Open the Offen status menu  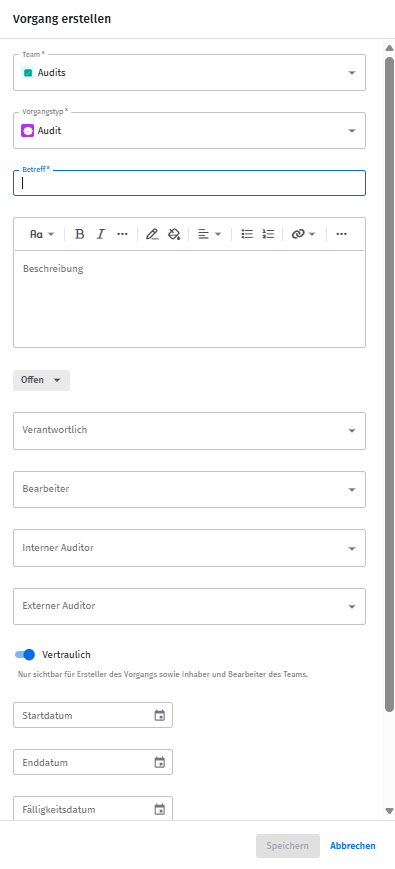(42, 380)
